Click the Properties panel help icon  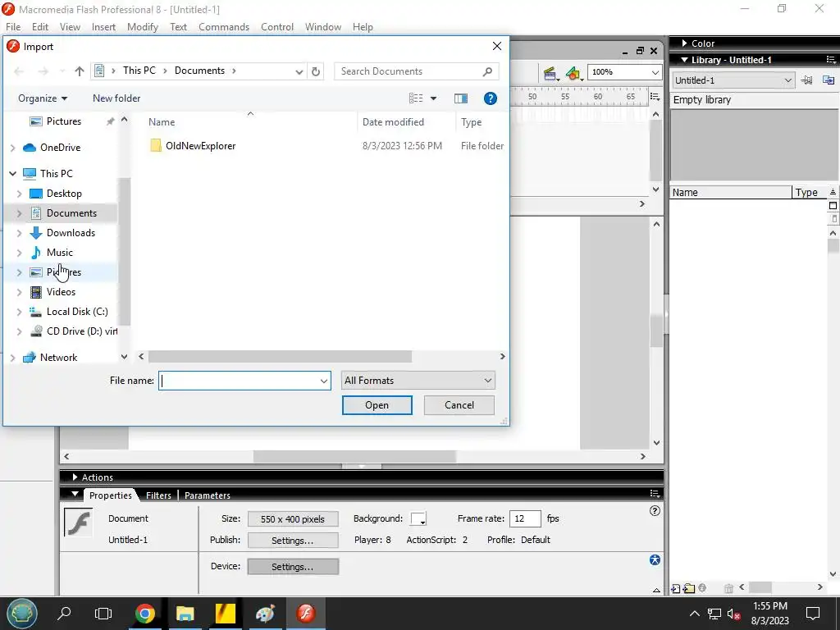(x=655, y=510)
